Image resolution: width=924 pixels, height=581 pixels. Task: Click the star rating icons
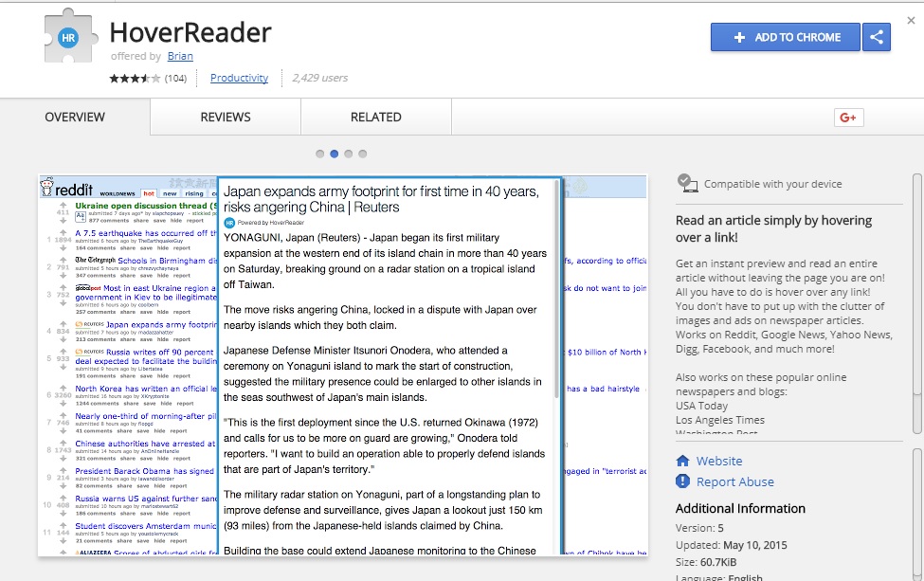coord(135,78)
